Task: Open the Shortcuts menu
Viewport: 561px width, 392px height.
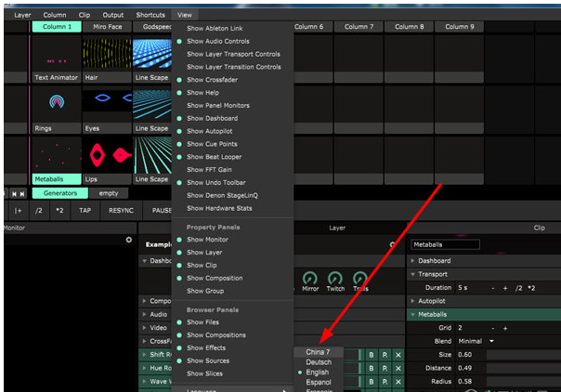Action: pyautogui.click(x=150, y=15)
